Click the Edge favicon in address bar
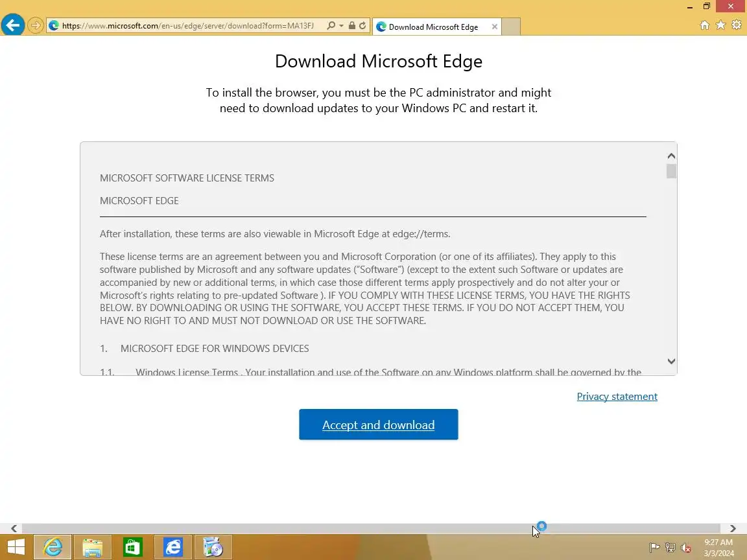747x560 pixels. point(54,26)
